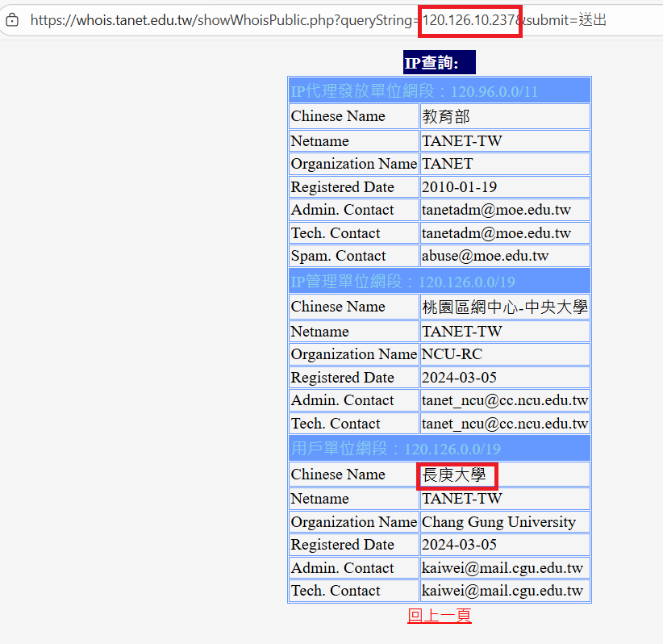Viewport: 663px width, 644px height.
Task: Click tanet_ncu@cc.ncu.edu.tw Tech. Contact value
Action: 505,424
